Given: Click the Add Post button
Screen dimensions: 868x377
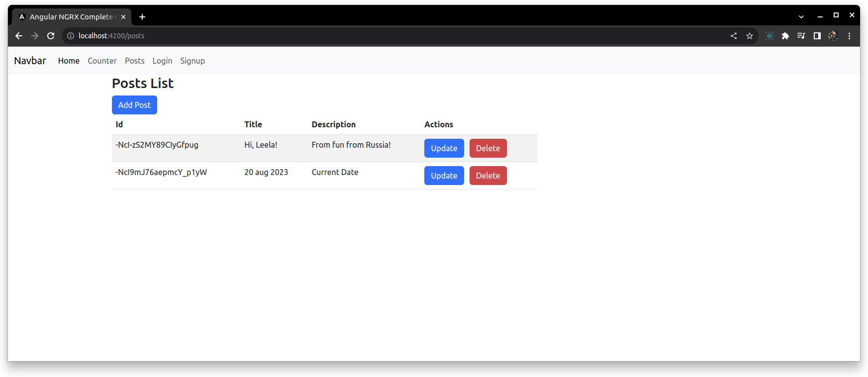Looking at the screenshot, I should [x=134, y=105].
